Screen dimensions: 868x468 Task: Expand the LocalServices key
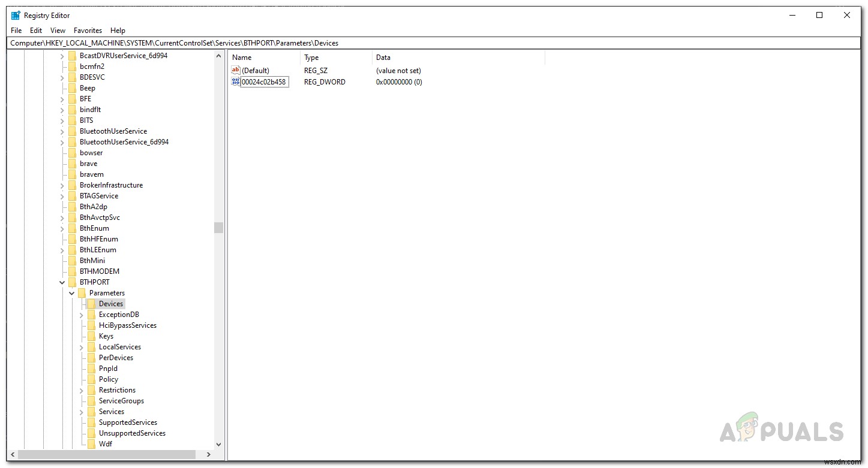click(82, 347)
